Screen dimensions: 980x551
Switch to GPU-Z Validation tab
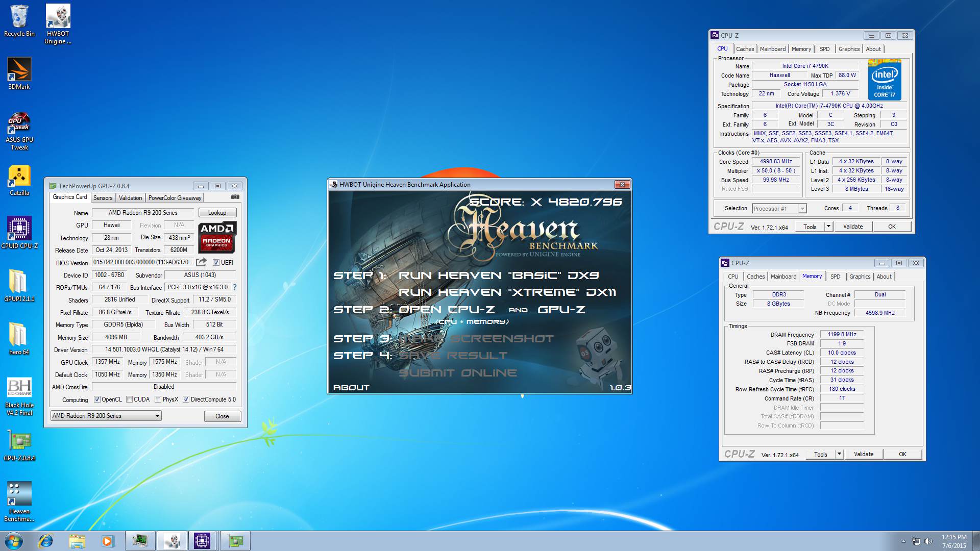[x=130, y=198]
